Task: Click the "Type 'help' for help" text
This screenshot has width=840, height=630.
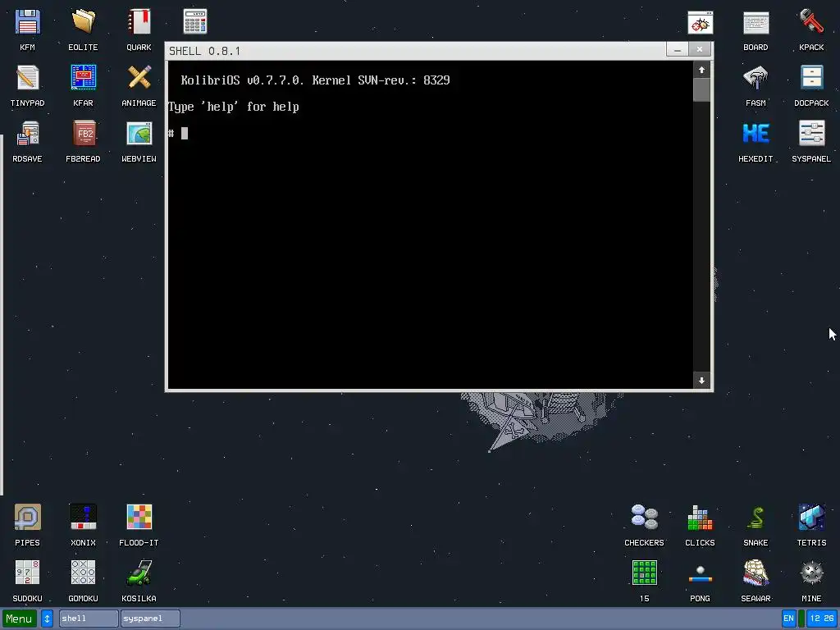Action: (x=234, y=107)
